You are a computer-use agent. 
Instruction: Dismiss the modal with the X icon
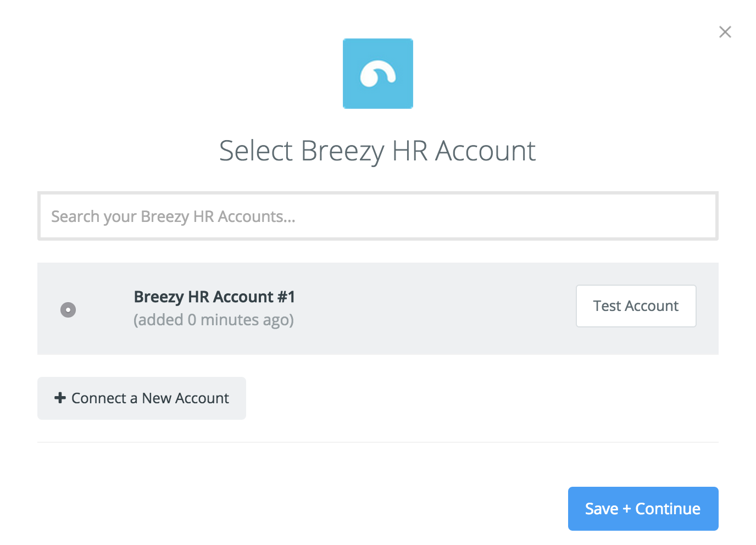725,32
